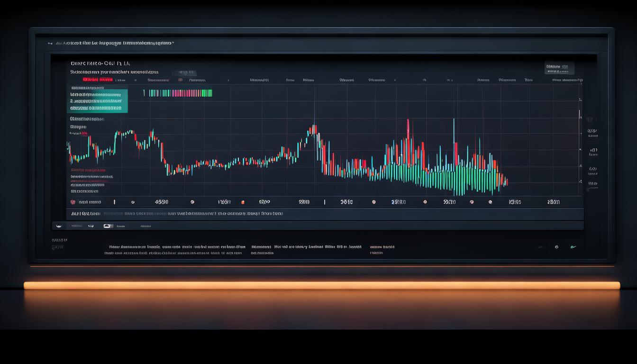
Task: Open the gray dropdown box in the chart's top-right corner
Action: (559, 68)
